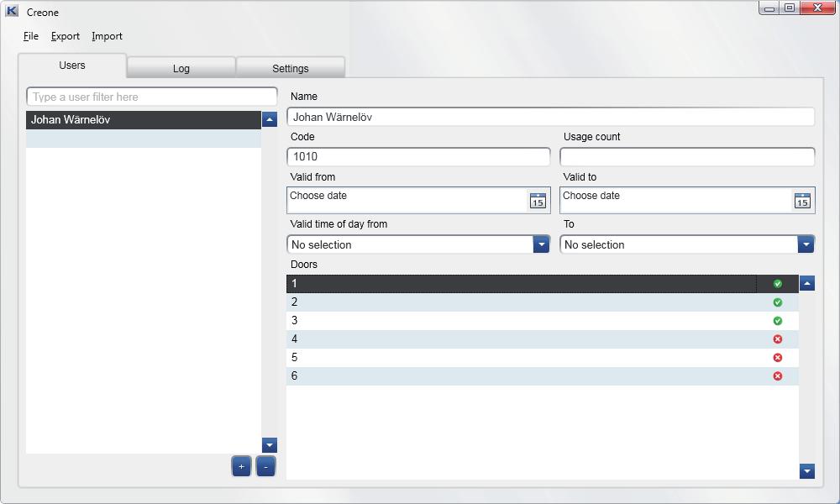The width and height of the screenshot is (840, 504).
Task: Toggle access status for door 1
Action: pyautogui.click(x=777, y=284)
